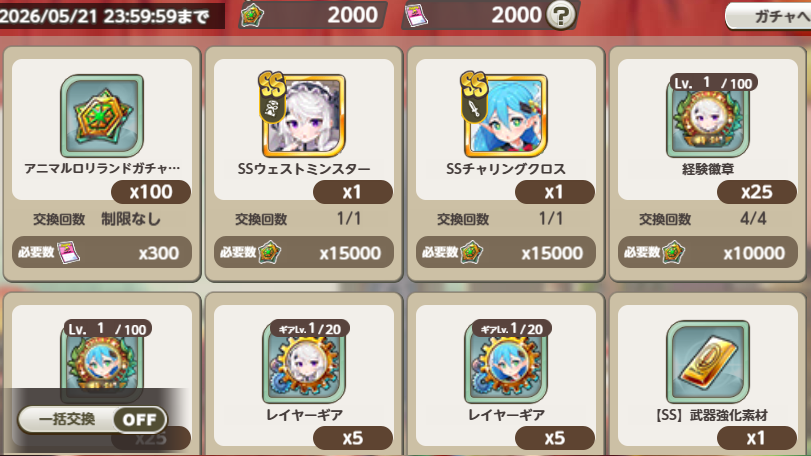Click the x10000 cost for 経験徽章
This screenshot has width=811, height=456.
tap(708, 252)
